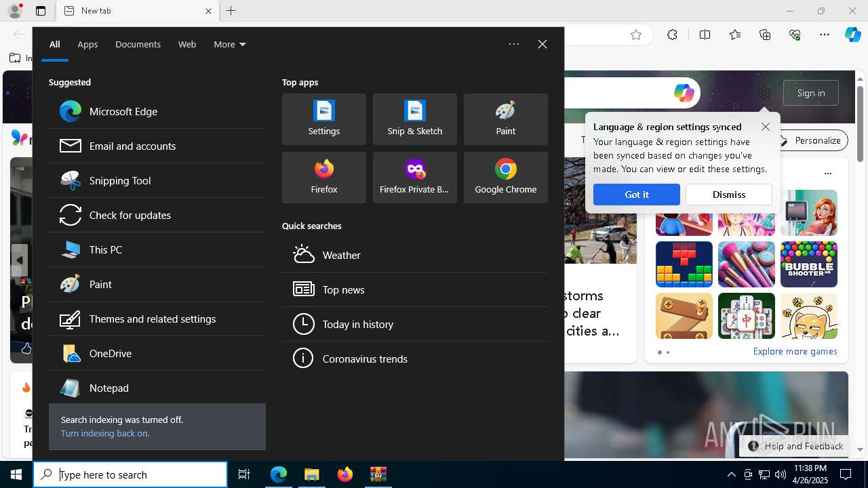Click Got it in sync notification

tap(637, 195)
